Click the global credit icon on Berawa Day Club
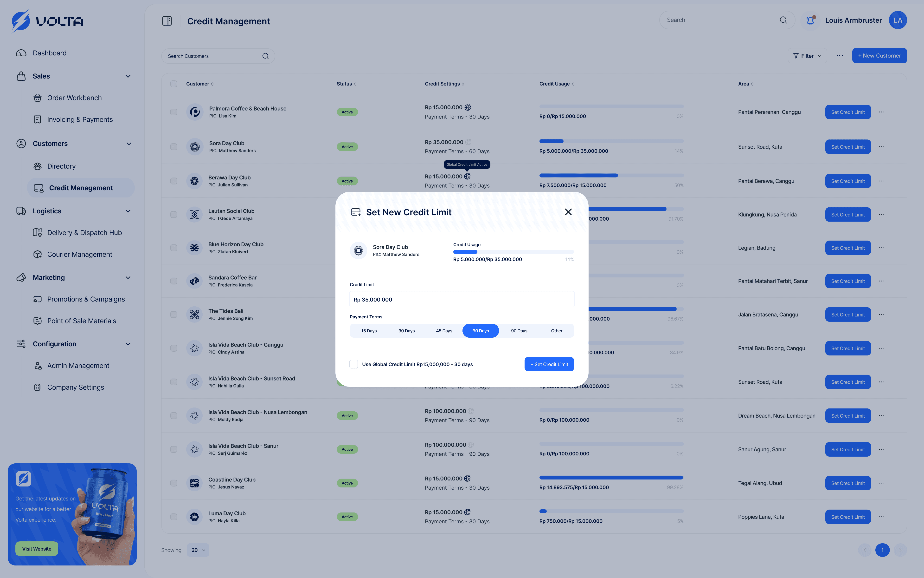This screenshot has width=924, height=578. (467, 176)
